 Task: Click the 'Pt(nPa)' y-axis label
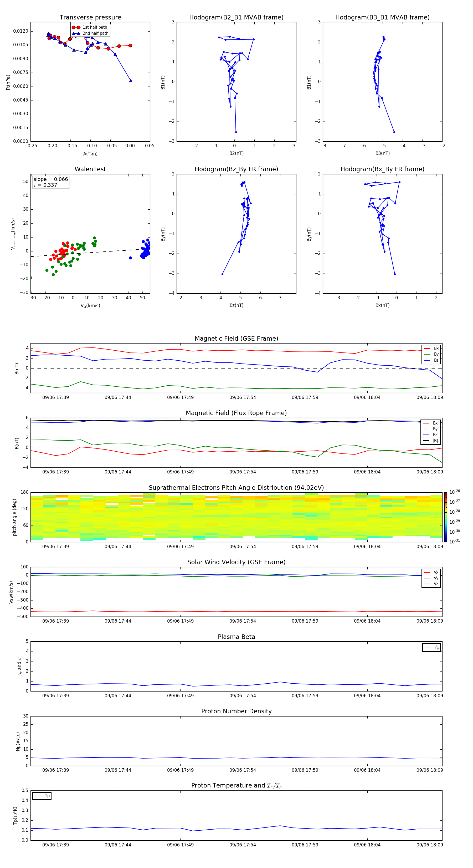click(x=8, y=82)
